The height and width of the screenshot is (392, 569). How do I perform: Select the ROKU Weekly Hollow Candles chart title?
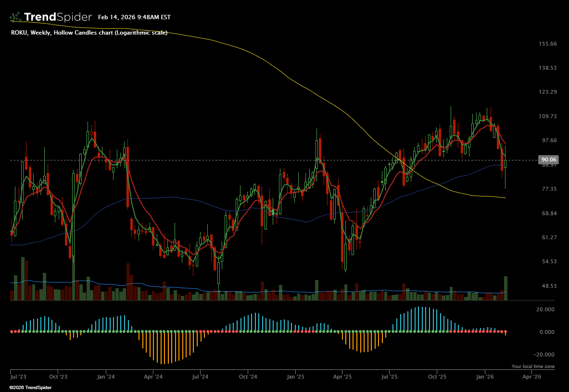[89, 33]
